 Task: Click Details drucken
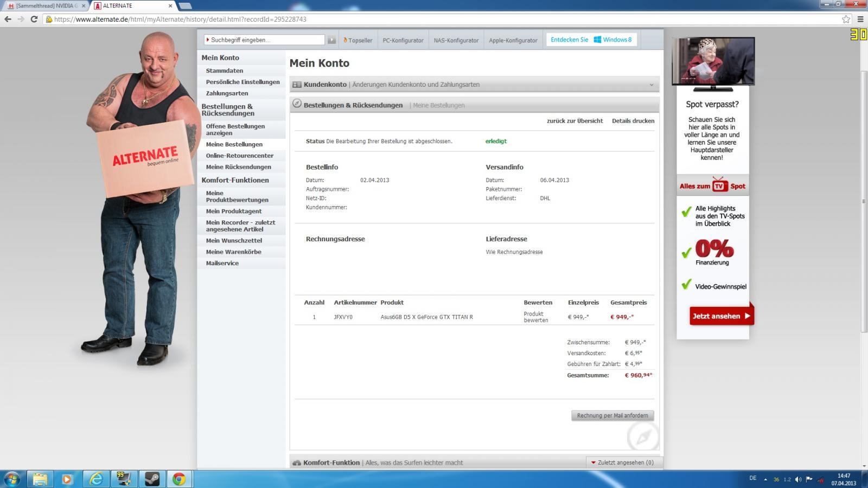pyautogui.click(x=633, y=121)
